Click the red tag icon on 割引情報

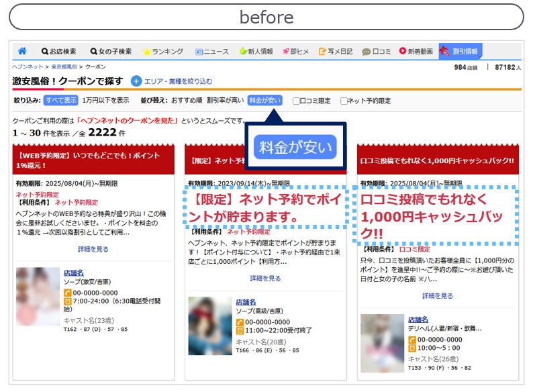pyautogui.click(x=444, y=51)
